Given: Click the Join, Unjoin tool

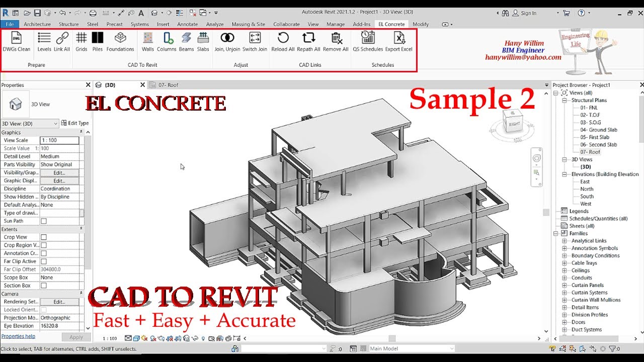Looking at the screenshot, I should pyautogui.click(x=227, y=42).
